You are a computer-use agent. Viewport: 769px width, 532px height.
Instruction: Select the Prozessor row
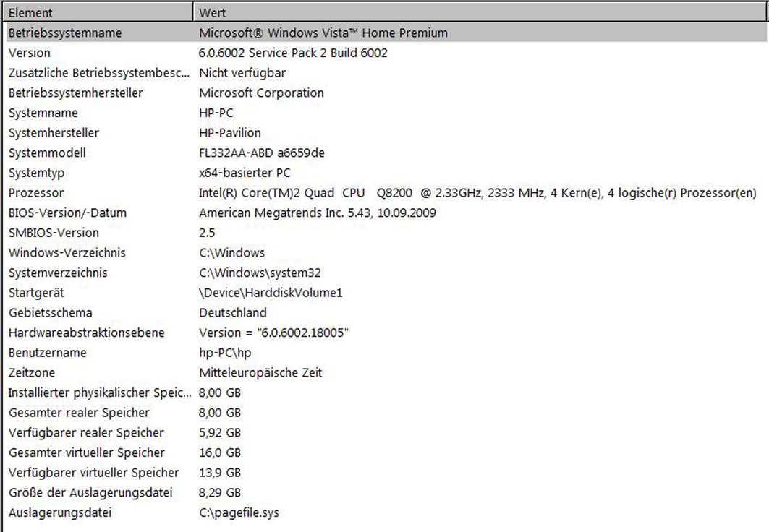(36, 193)
